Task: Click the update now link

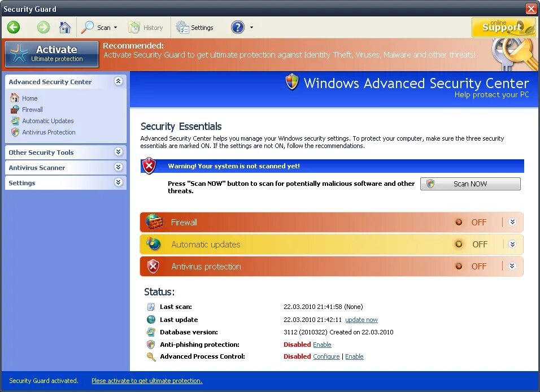Action: (362, 320)
